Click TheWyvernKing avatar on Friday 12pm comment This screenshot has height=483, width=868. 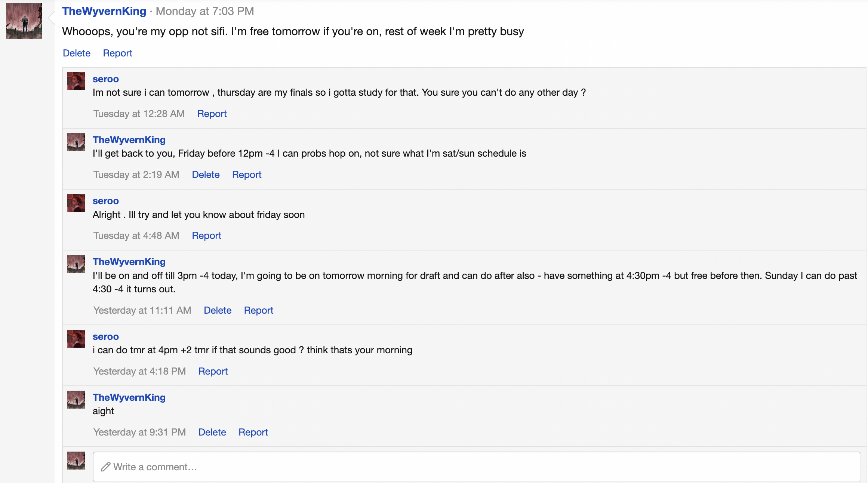point(76,142)
